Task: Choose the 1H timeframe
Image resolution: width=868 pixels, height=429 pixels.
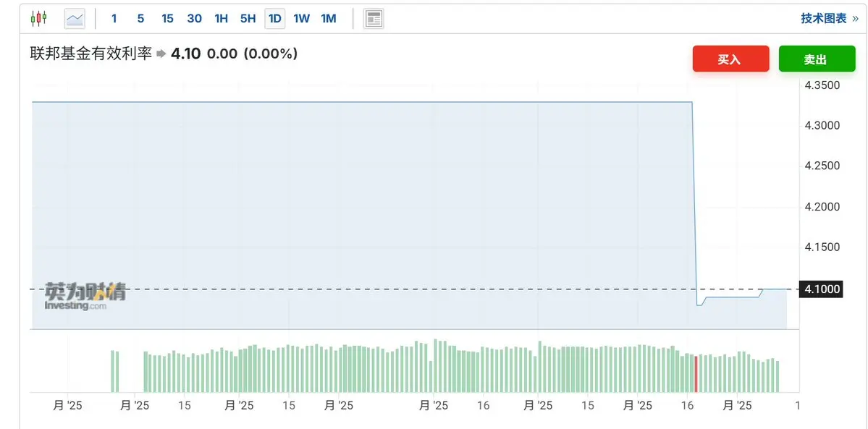Action: coord(221,19)
